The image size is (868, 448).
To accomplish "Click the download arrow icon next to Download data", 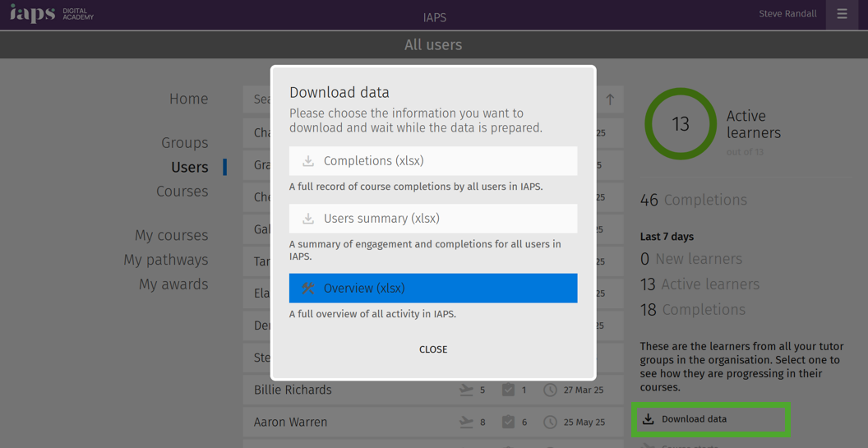I will click(648, 419).
